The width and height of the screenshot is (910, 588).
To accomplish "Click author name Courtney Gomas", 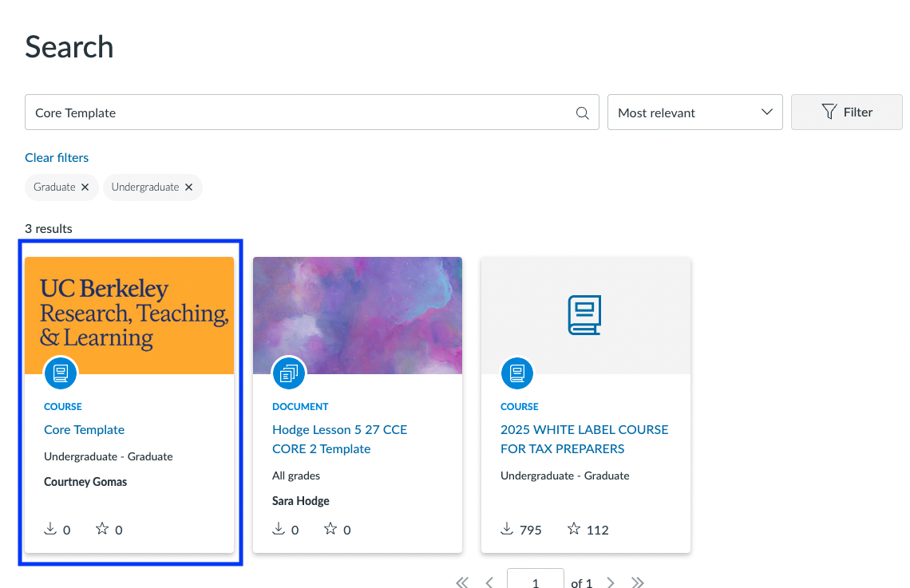I will 85,482.
